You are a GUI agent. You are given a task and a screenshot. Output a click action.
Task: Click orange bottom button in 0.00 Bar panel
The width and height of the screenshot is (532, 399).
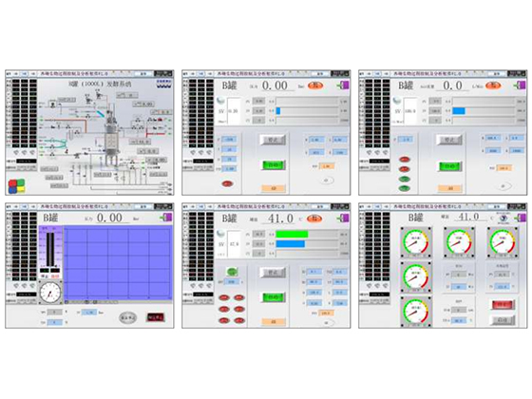pyautogui.click(x=274, y=189)
